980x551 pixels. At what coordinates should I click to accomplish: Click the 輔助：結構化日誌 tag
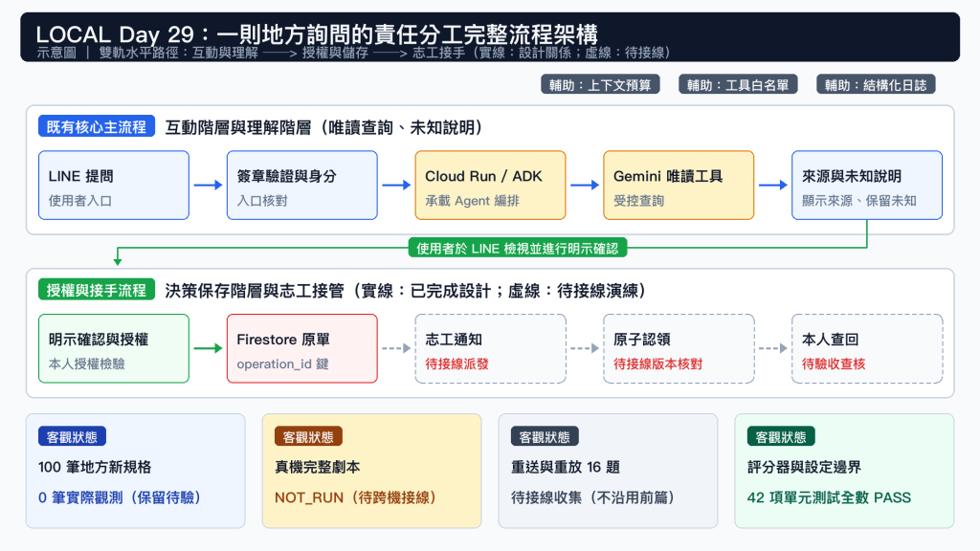coord(876,85)
